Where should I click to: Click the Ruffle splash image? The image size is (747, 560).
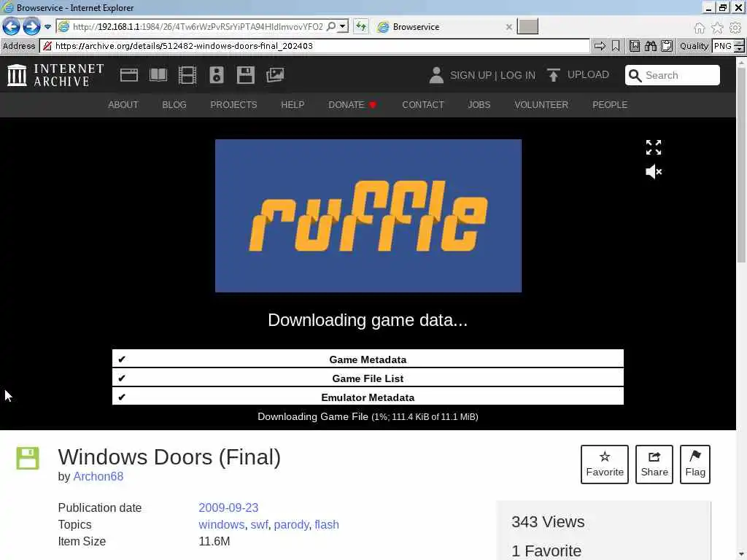(368, 216)
